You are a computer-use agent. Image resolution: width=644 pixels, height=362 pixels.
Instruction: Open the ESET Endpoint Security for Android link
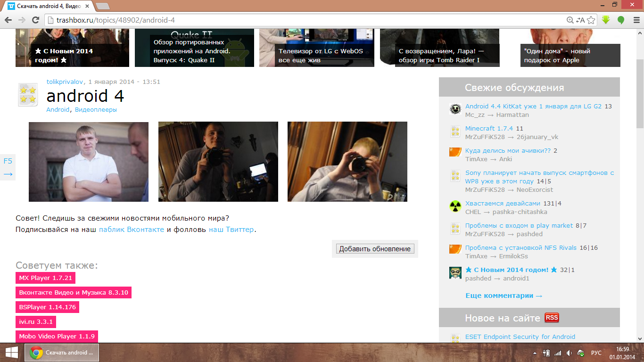coord(520,337)
